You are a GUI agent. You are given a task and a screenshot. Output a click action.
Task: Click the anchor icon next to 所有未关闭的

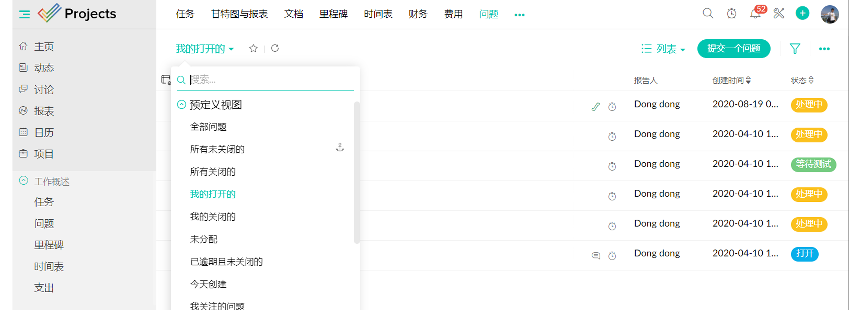(x=340, y=147)
